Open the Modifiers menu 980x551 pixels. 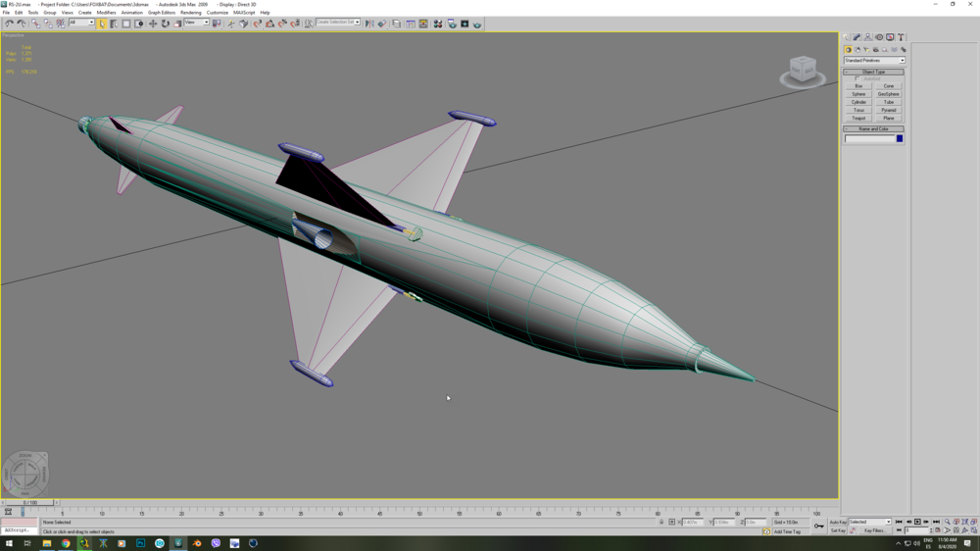coord(106,13)
